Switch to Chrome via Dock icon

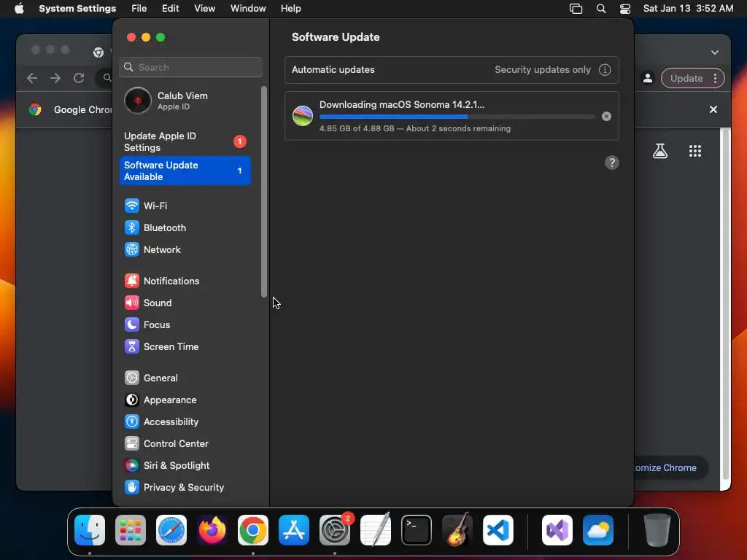pyautogui.click(x=253, y=530)
